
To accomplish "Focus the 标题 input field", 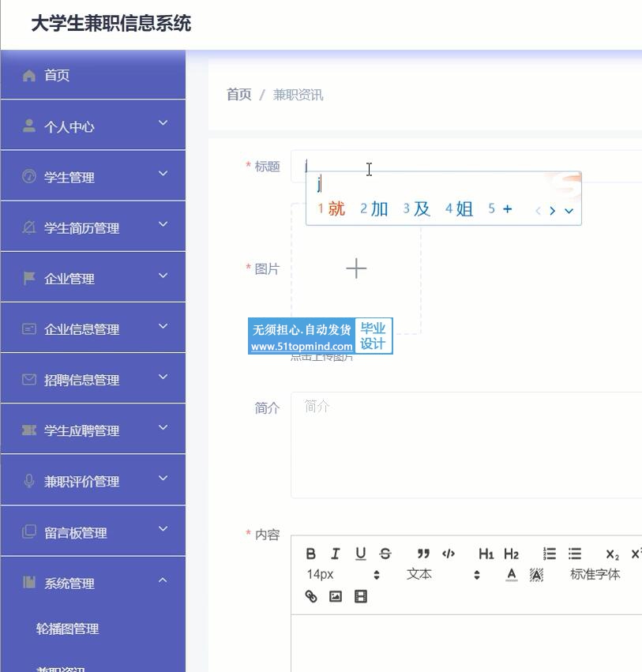I will click(x=466, y=167).
